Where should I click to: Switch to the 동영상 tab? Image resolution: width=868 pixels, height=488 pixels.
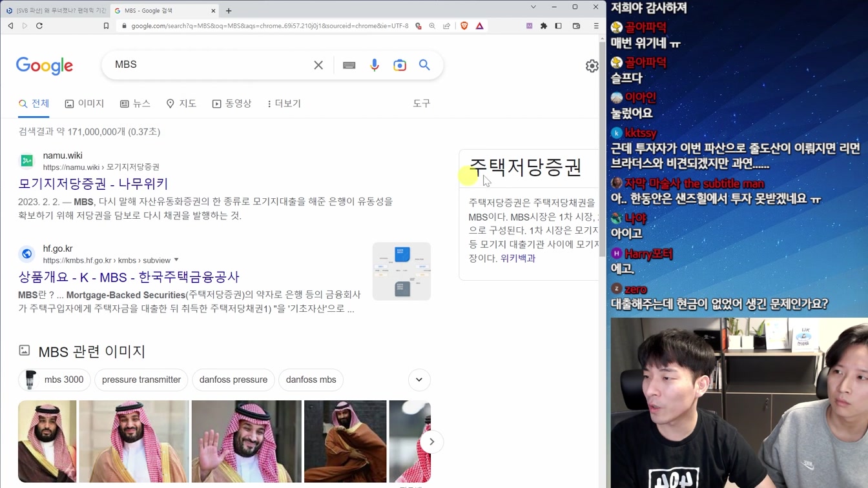[232, 103]
